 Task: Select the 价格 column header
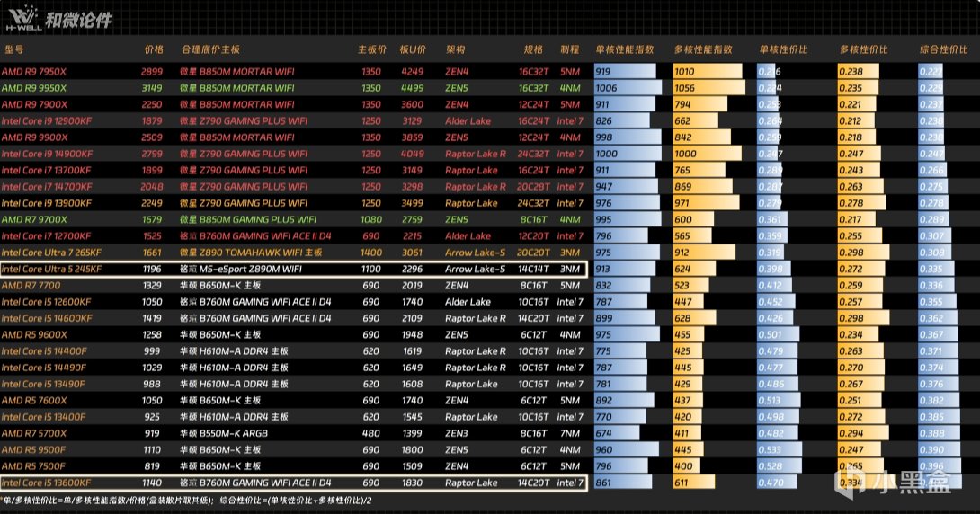click(x=153, y=49)
